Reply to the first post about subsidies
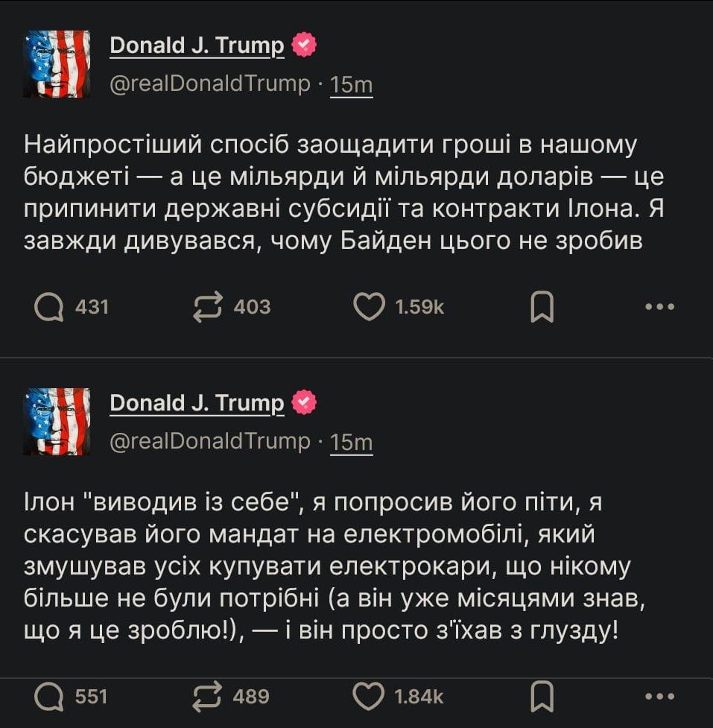This screenshot has width=713, height=728. click(x=50, y=306)
